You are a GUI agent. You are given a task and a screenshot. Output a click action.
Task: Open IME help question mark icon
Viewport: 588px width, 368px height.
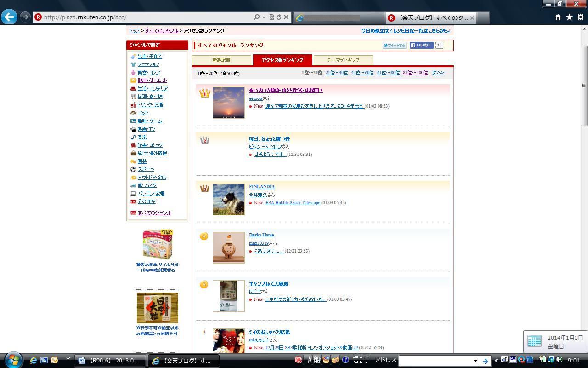coord(345,360)
